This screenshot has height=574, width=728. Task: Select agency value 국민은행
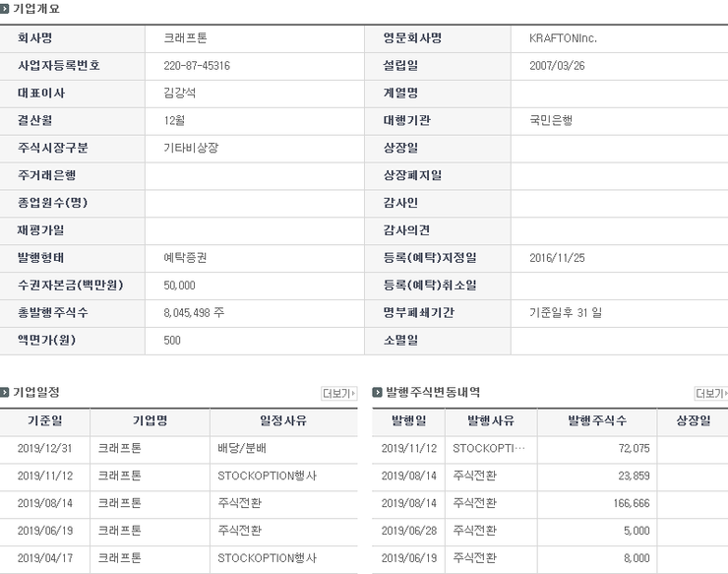[x=551, y=120]
